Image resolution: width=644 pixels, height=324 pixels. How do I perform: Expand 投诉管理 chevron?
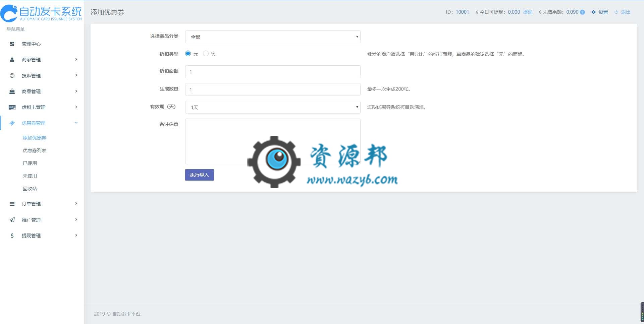[76, 75]
